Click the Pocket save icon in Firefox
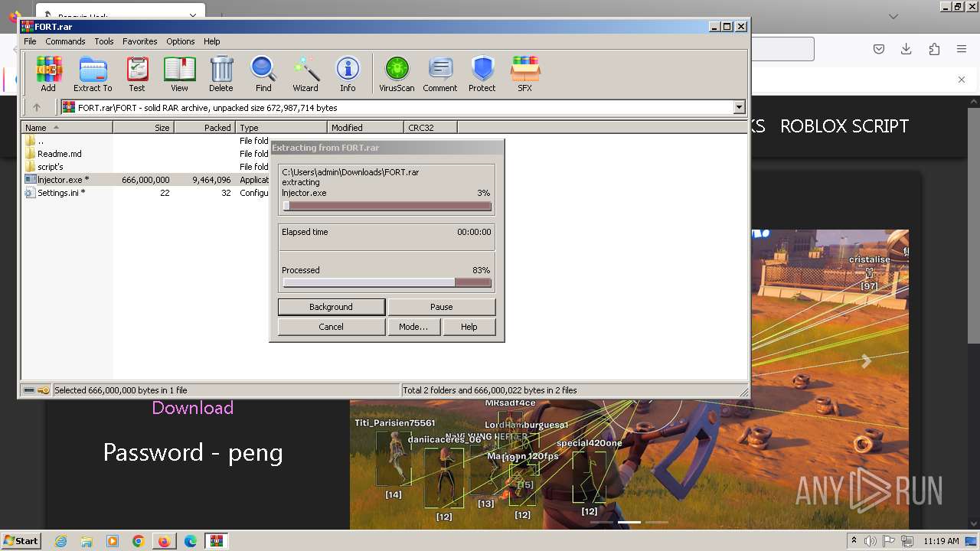The width and height of the screenshot is (980, 551). [x=879, y=49]
